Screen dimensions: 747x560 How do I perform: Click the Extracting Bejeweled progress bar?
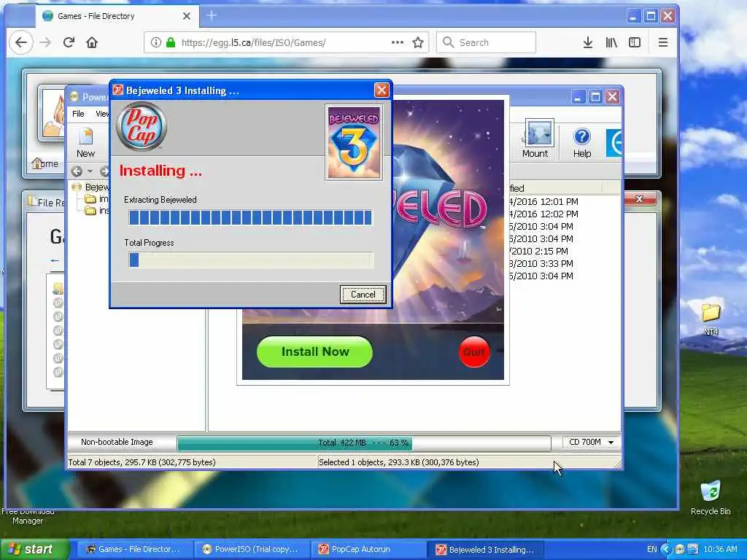pyautogui.click(x=251, y=217)
